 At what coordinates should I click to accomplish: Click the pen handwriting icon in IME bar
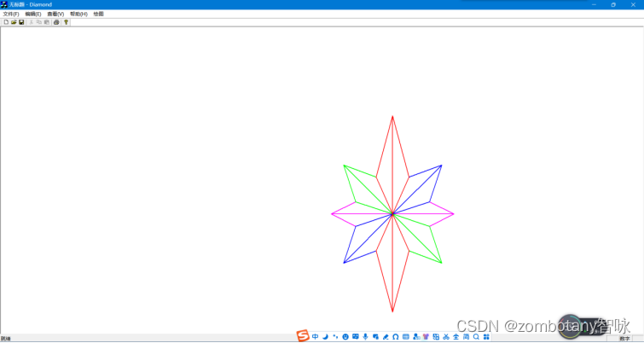(x=386, y=337)
